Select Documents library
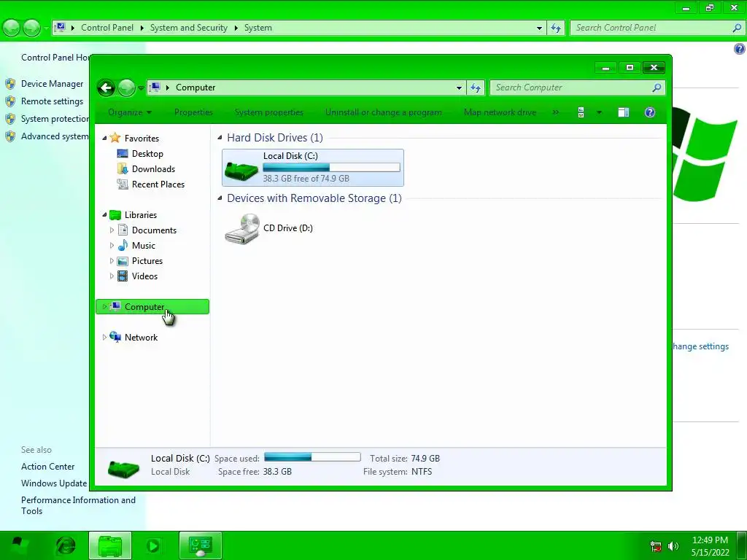 click(154, 230)
